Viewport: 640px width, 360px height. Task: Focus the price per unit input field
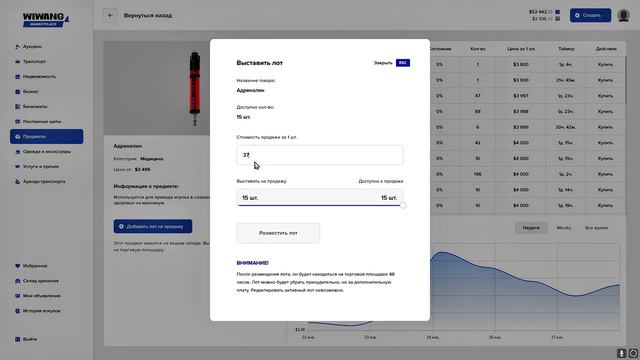click(320, 155)
